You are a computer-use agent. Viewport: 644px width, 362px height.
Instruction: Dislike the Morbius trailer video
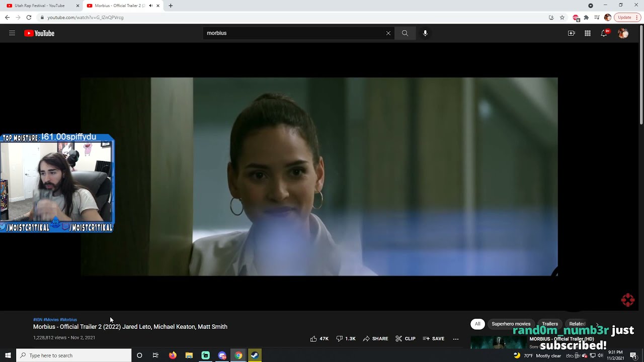click(x=346, y=339)
